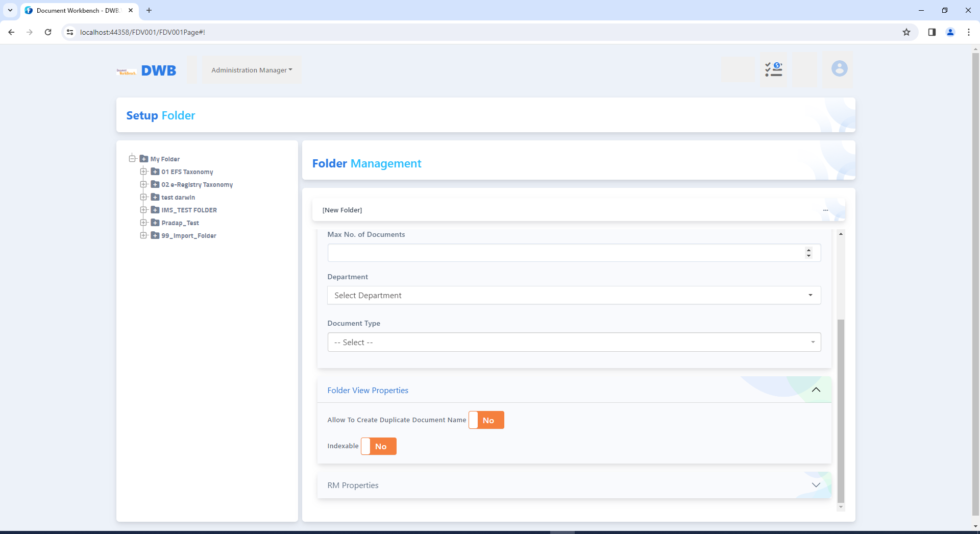Select the Document Workbench browser tab

tap(77, 10)
